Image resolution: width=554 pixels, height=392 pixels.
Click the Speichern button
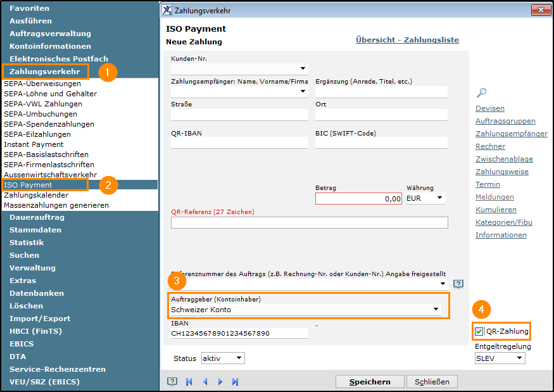click(x=370, y=382)
